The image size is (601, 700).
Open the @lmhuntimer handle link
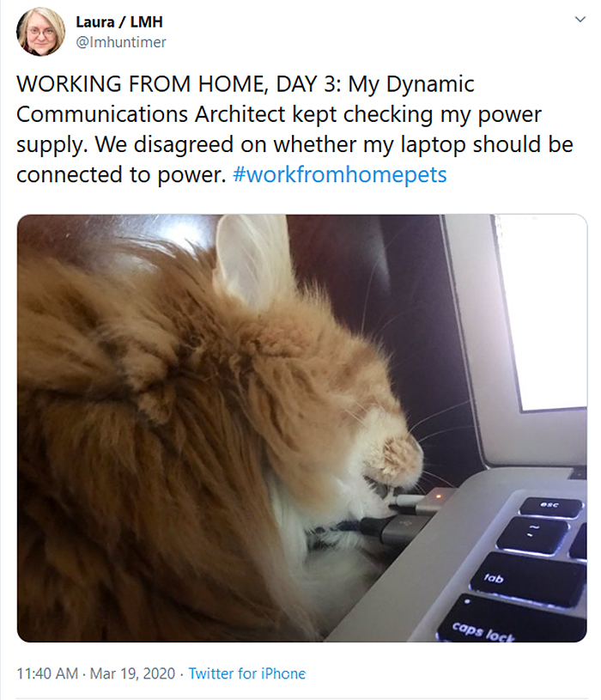121,42
